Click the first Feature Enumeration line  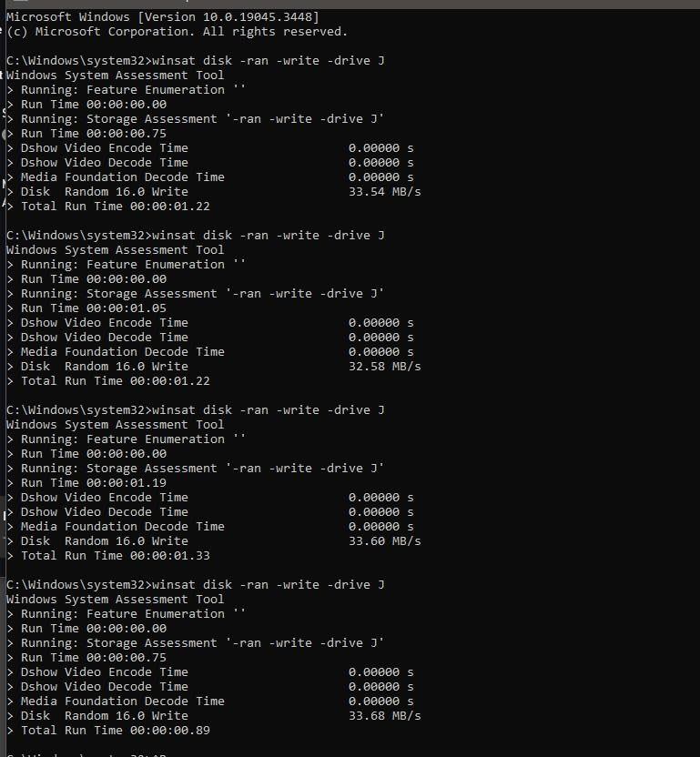coord(127,90)
